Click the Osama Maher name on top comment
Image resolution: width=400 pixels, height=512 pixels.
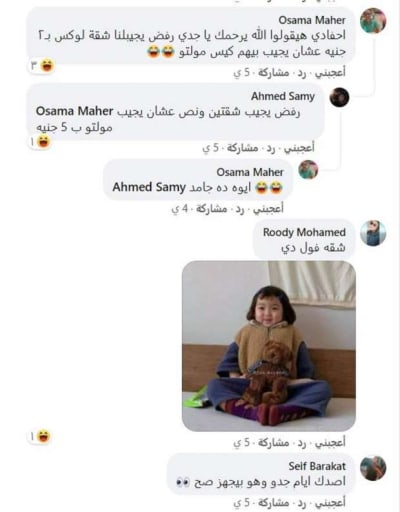pos(312,20)
